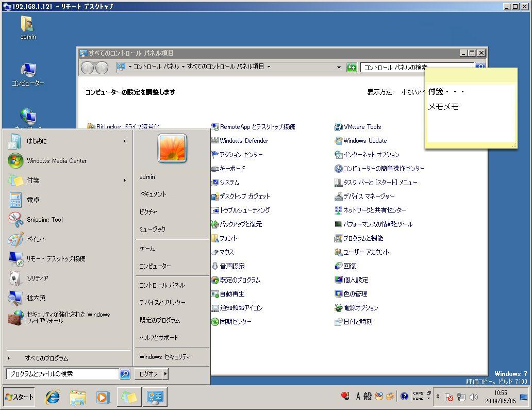Open language bar options dropdown arrow

428,399
